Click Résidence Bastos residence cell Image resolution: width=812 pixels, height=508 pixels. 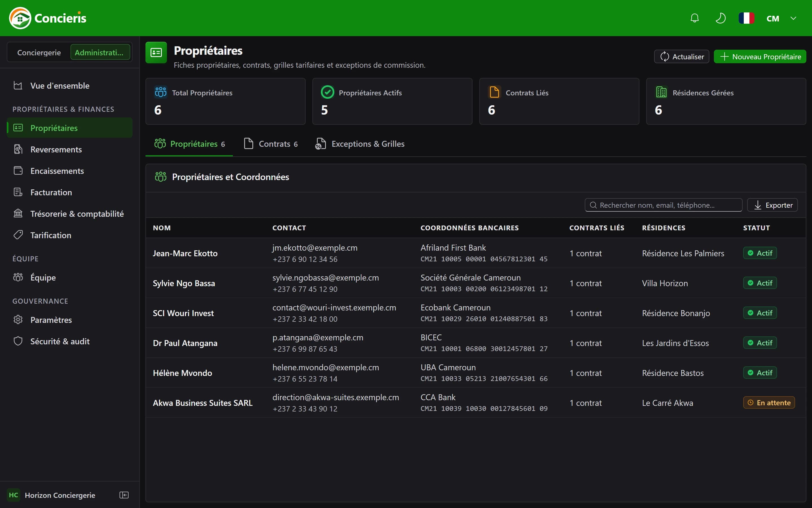(672, 373)
